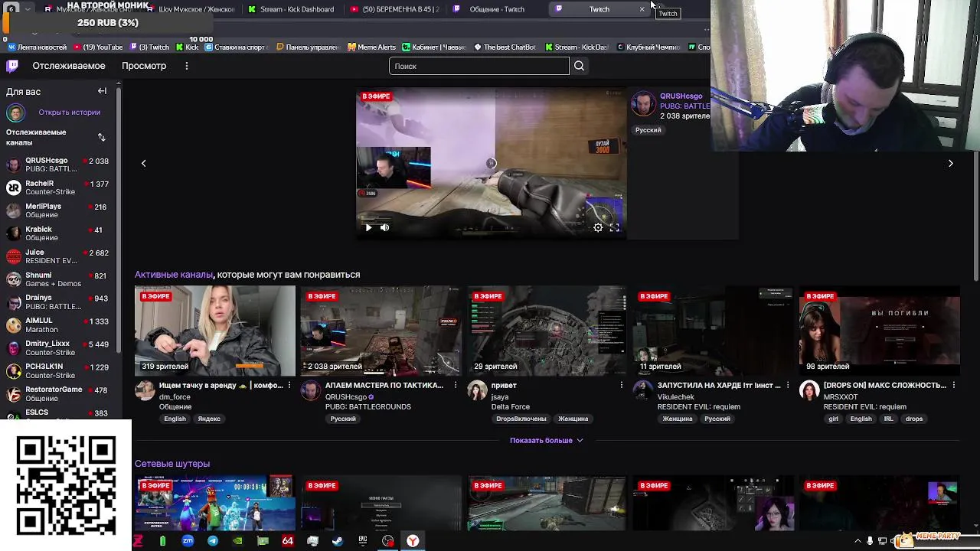
Task: Switch to Просмотр tab
Action: tap(144, 66)
